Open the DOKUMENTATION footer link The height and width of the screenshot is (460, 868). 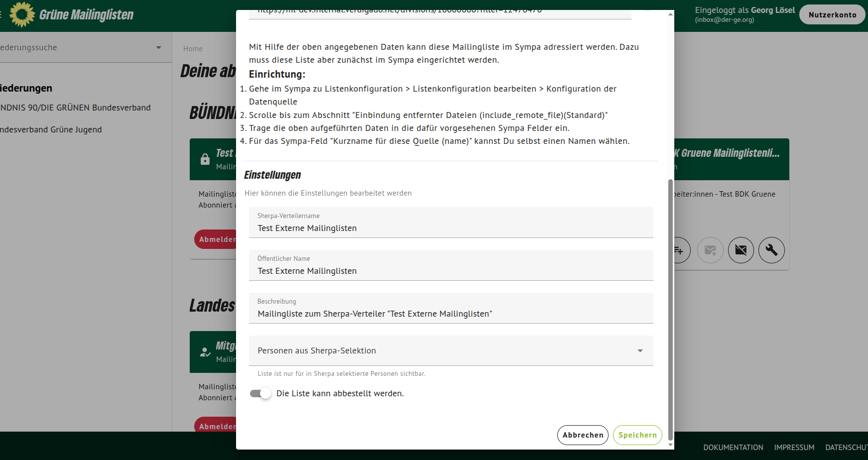click(733, 448)
